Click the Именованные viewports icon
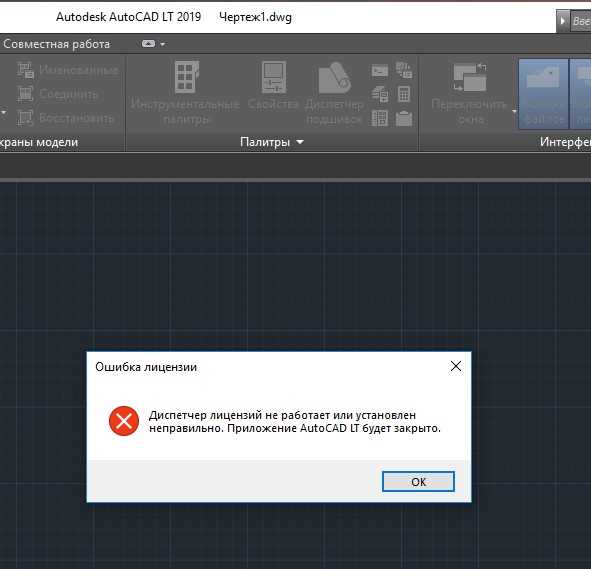 click(26, 70)
